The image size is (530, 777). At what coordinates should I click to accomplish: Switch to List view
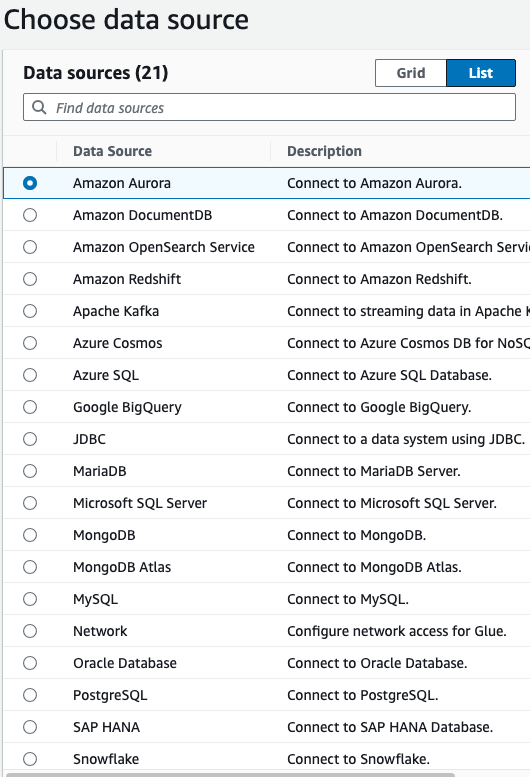pyautogui.click(x=481, y=73)
